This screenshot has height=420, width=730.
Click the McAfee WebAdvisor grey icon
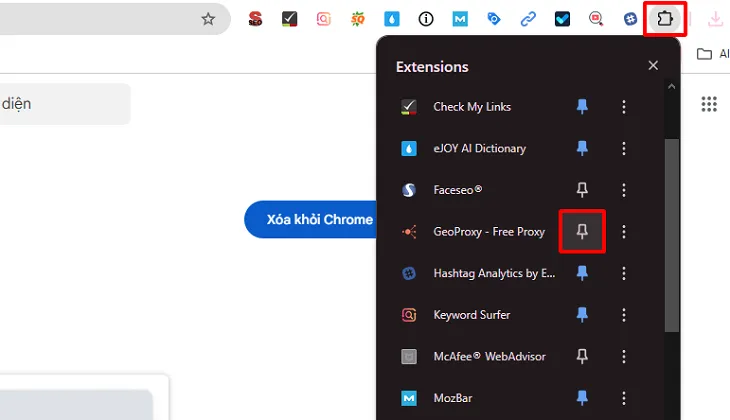tap(409, 356)
